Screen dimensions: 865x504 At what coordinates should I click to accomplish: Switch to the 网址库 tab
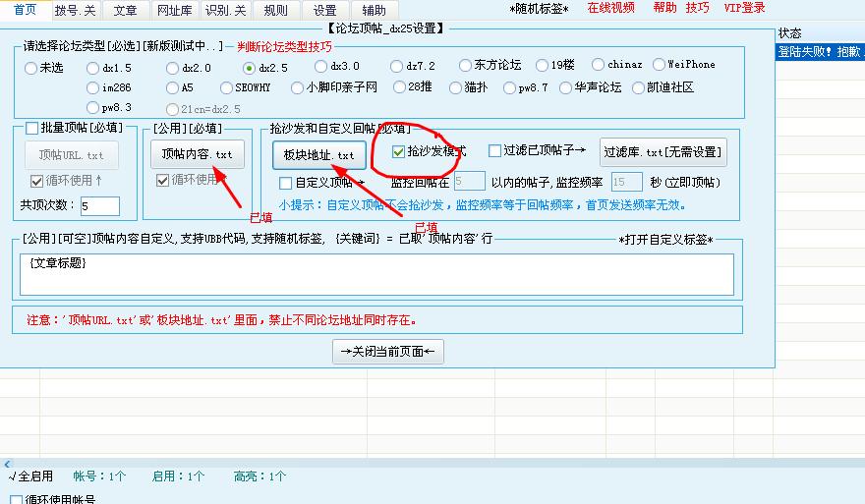click(174, 10)
